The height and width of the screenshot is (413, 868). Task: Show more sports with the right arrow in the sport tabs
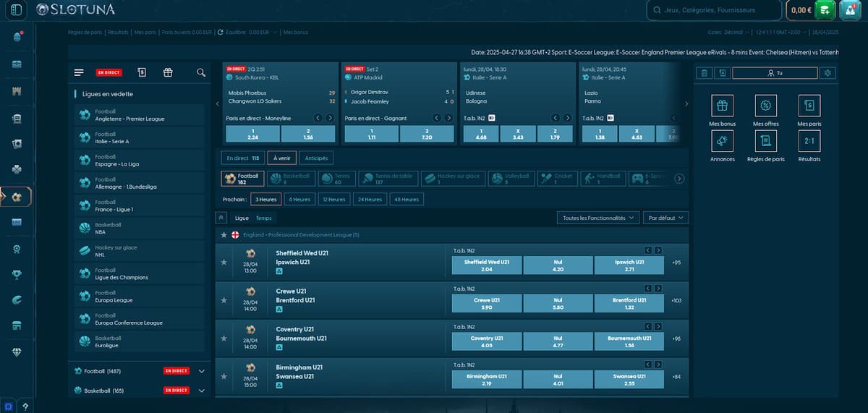(x=679, y=179)
